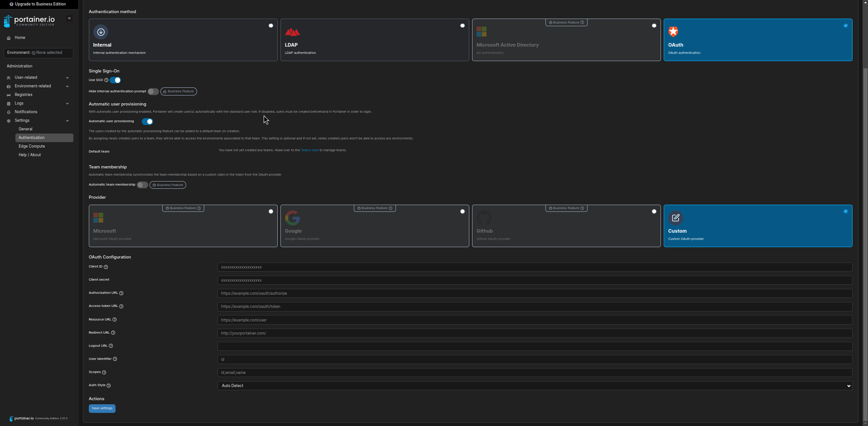Click the Client ID help tooltip icon
Viewport: 868px width, 426px height.
(106, 267)
